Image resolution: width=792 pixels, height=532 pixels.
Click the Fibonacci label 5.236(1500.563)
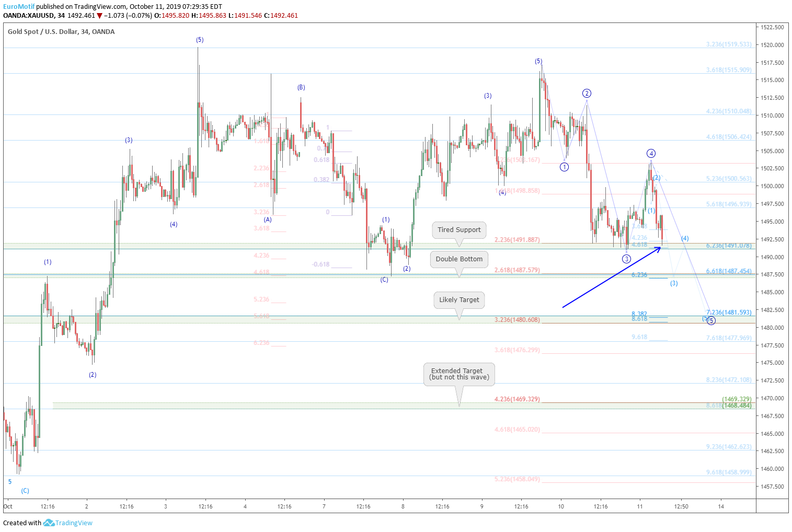[729, 179]
